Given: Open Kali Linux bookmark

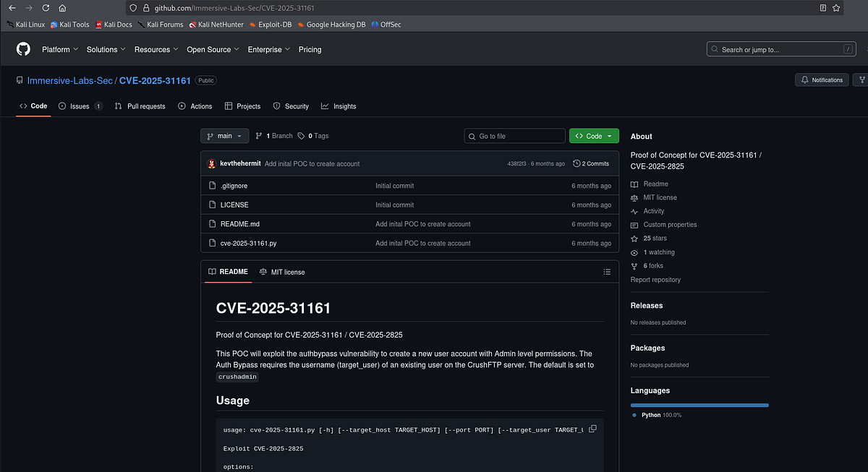Looking at the screenshot, I should point(25,24).
